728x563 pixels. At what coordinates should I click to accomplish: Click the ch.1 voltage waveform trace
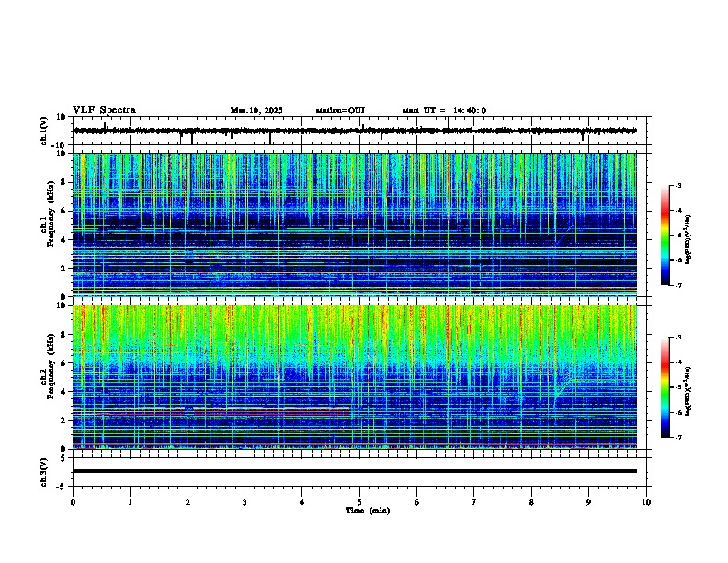[x=355, y=131]
